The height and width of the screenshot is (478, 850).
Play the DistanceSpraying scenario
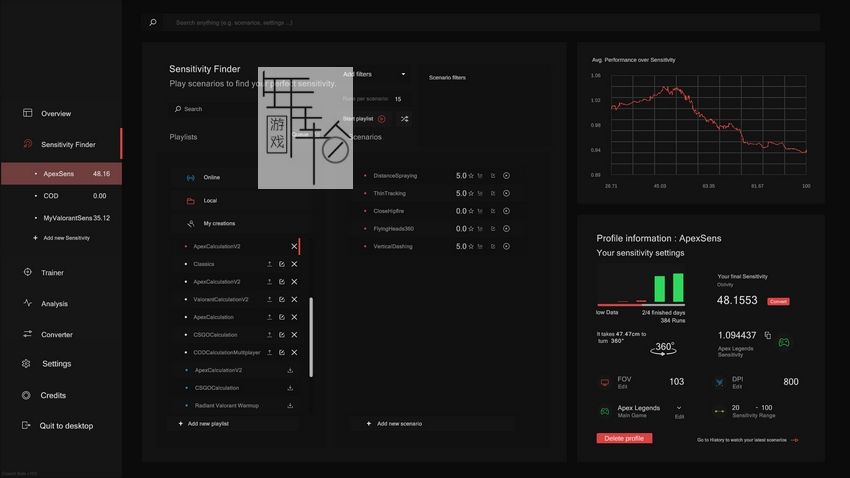506,176
